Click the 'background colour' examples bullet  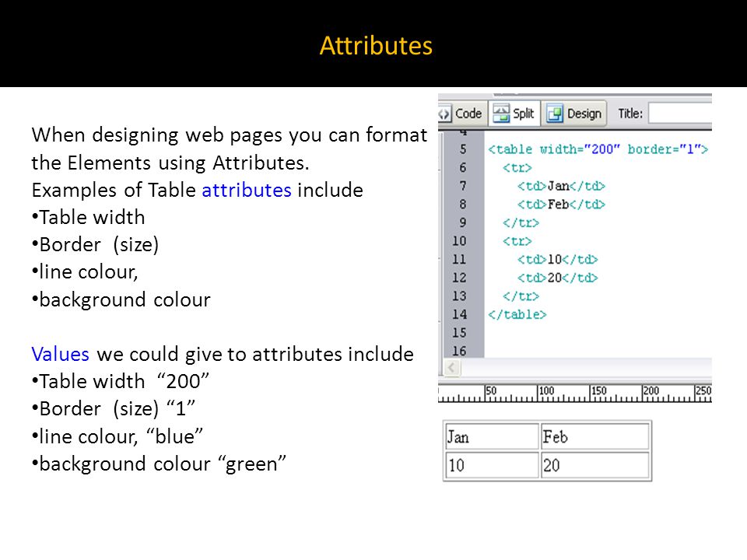point(121,299)
